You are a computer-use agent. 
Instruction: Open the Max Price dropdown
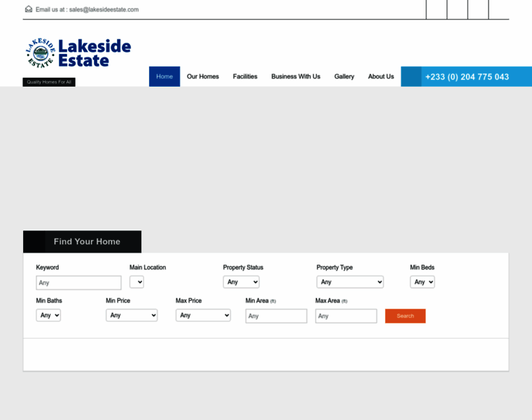pos(203,315)
